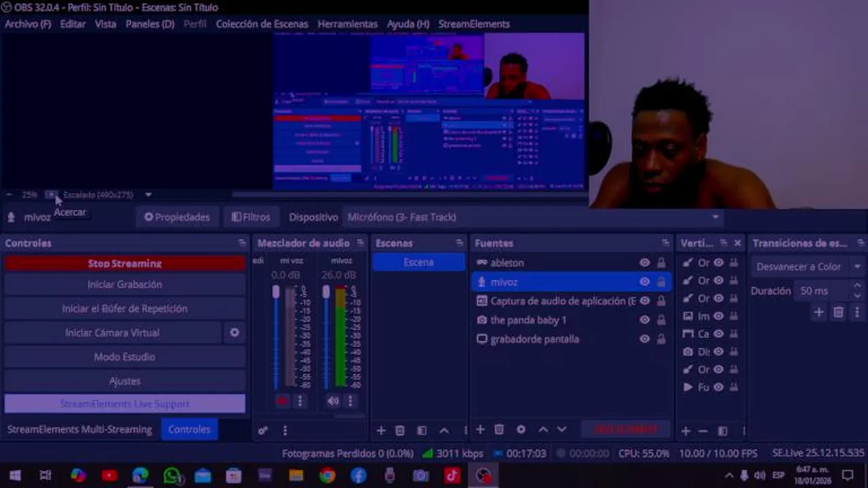Enable Modo Estudio
This screenshot has height=488, width=868.
coord(125,357)
